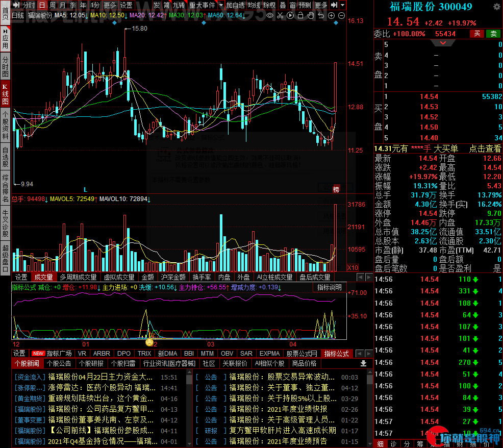Open the 应用 sidebar tab
Image resolution: width=503 pixels, height=448 pixels.
point(5,39)
